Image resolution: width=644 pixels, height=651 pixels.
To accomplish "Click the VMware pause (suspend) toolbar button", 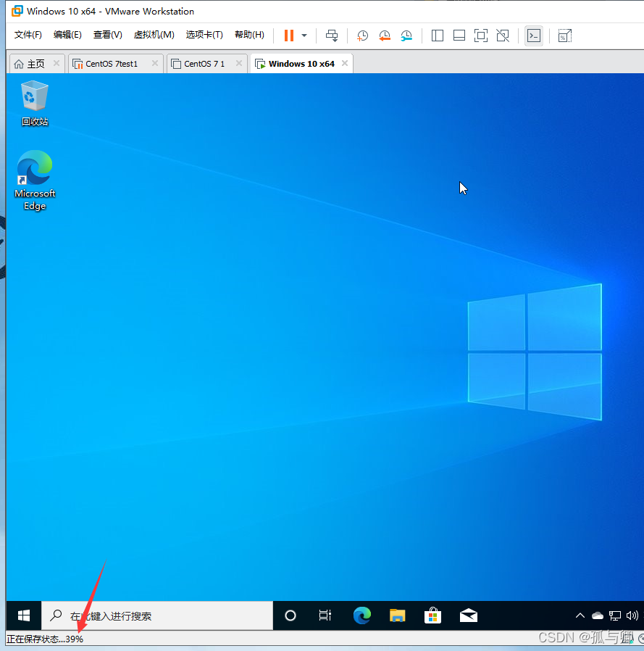I will click(289, 36).
